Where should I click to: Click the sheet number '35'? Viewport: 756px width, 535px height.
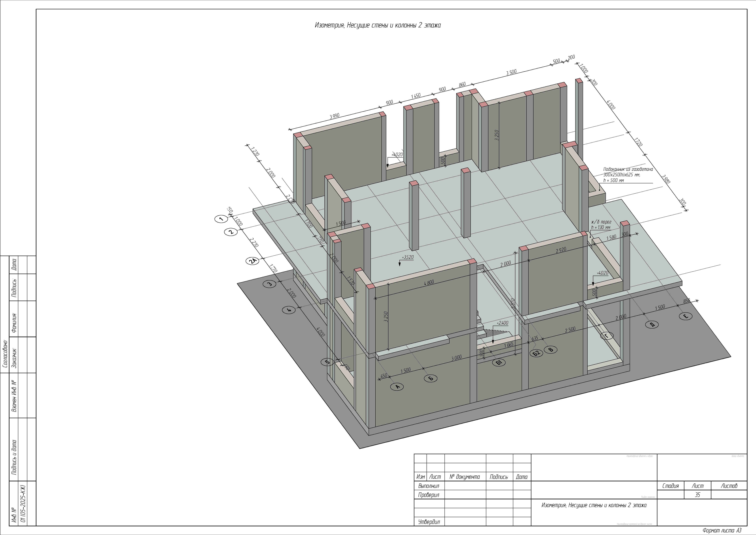697,495
